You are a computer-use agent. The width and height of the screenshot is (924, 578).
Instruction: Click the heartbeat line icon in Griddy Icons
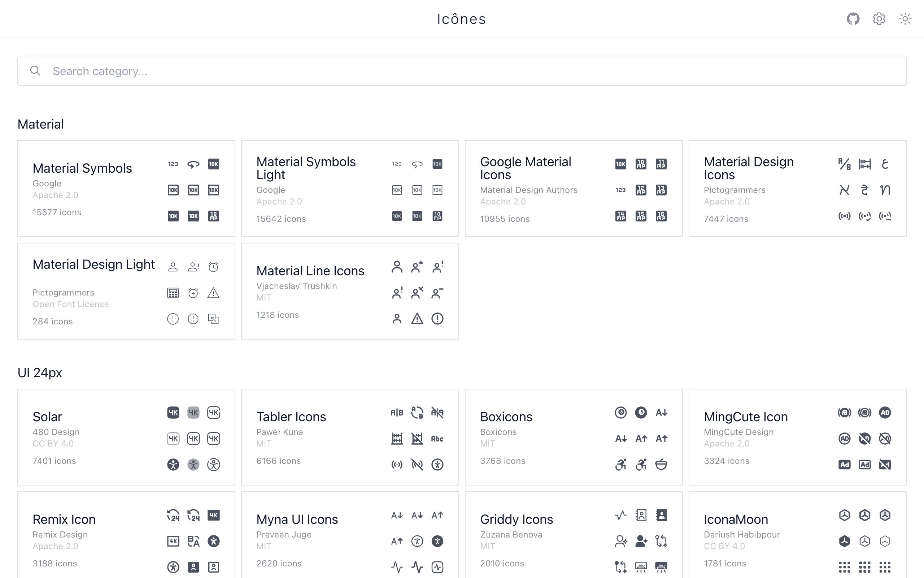(x=620, y=515)
